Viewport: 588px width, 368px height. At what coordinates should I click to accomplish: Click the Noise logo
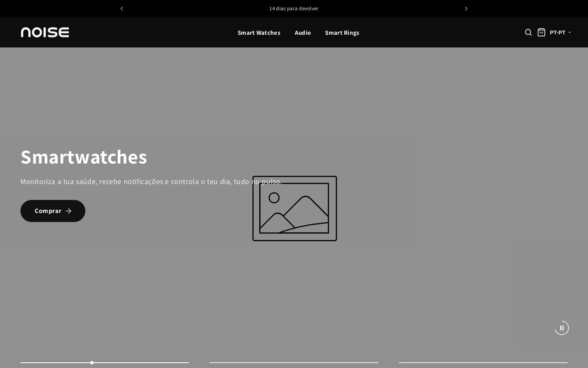[45, 32]
